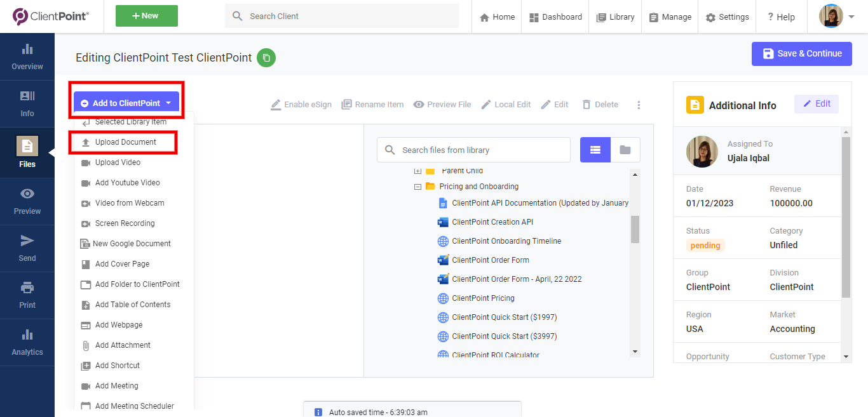Click Rename Item in the toolbar
Viewport: 868px width, 417px height.
[x=372, y=104]
